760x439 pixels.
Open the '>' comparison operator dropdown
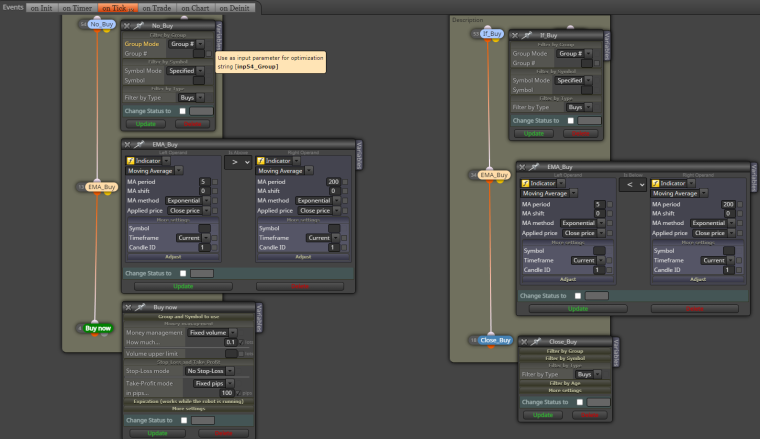click(238, 162)
